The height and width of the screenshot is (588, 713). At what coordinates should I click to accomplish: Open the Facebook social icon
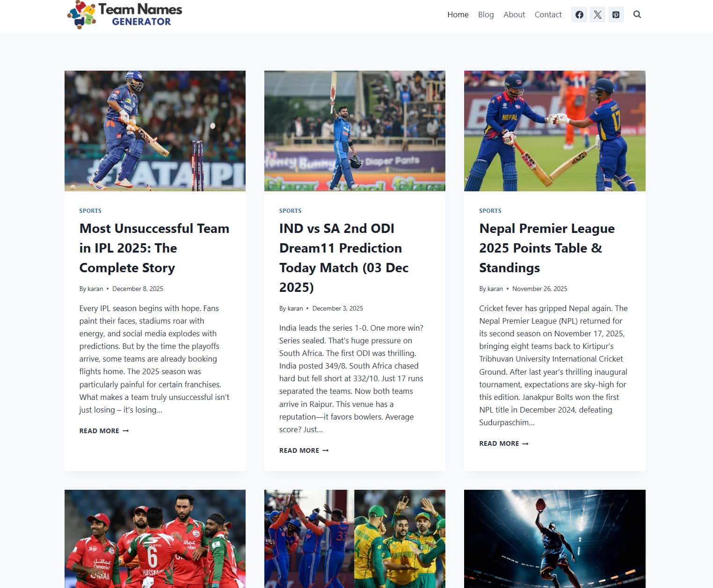[579, 15]
